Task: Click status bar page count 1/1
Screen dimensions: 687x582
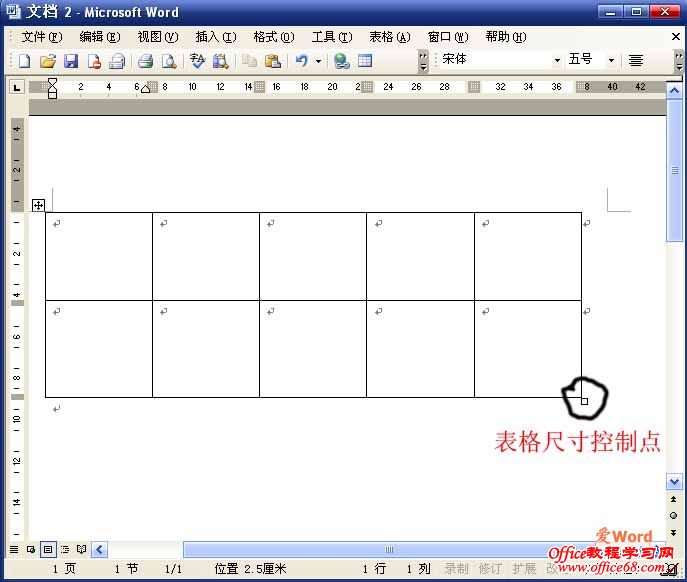Action: pyautogui.click(x=173, y=569)
